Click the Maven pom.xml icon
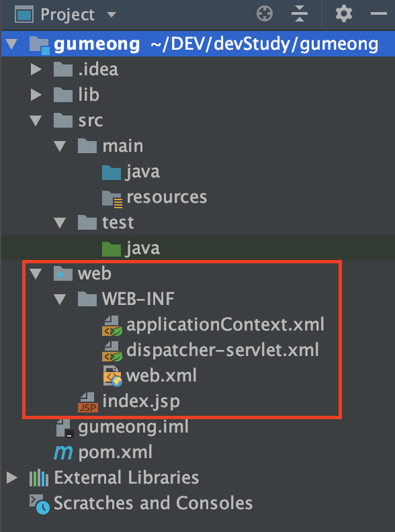 tap(63, 453)
